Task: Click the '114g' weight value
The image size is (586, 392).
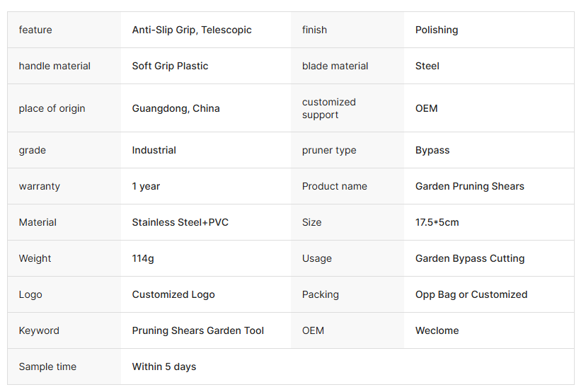Action: point(143,258)
